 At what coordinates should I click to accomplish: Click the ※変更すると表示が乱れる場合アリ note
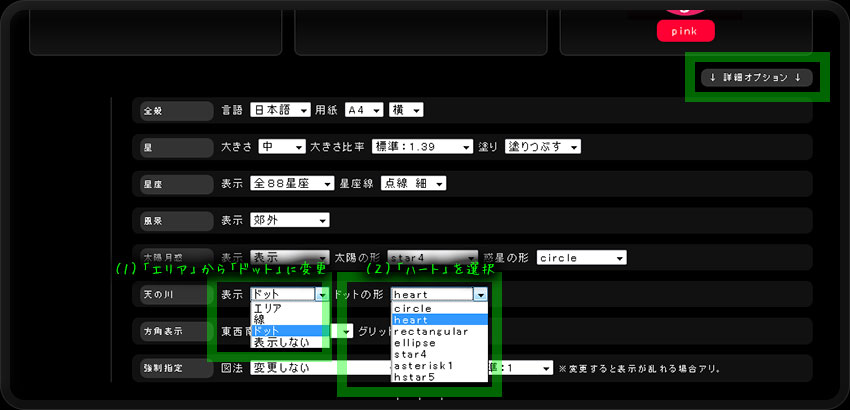click(640, 369)
